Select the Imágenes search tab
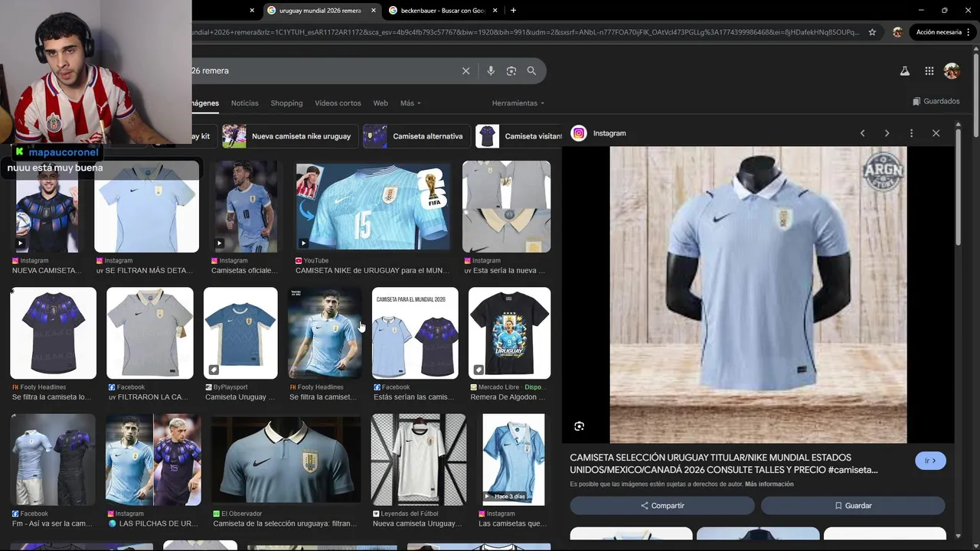 pyautogui.click(x=205, y=103)
